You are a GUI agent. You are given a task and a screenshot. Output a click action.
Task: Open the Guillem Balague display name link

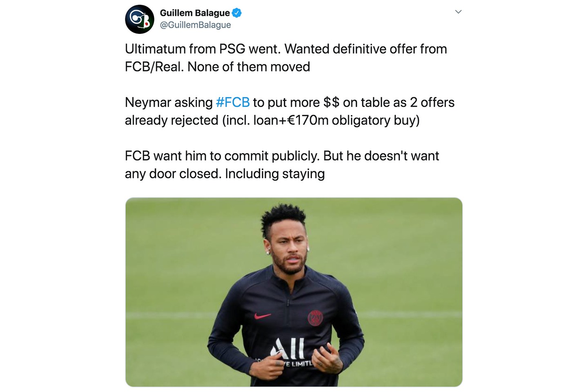click(195, 13)
